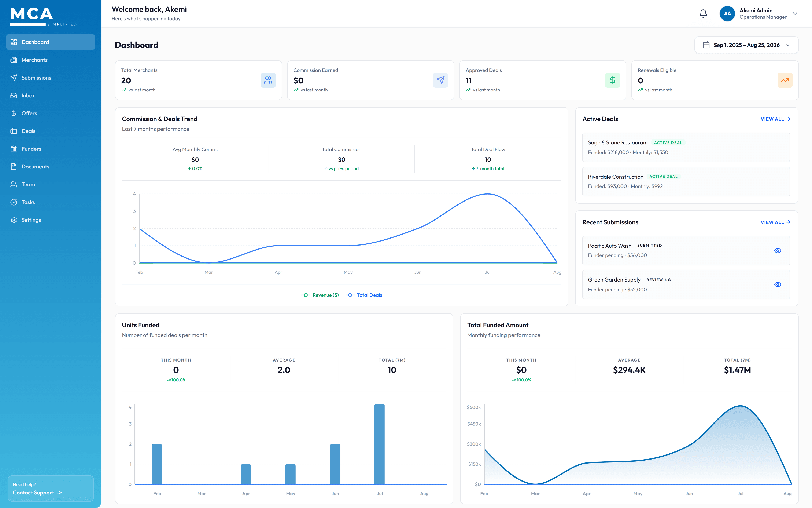The height and width of the screenshot is (508, 812).
Task: Open the date range dropdown chevron
Action: coord(788,45)
